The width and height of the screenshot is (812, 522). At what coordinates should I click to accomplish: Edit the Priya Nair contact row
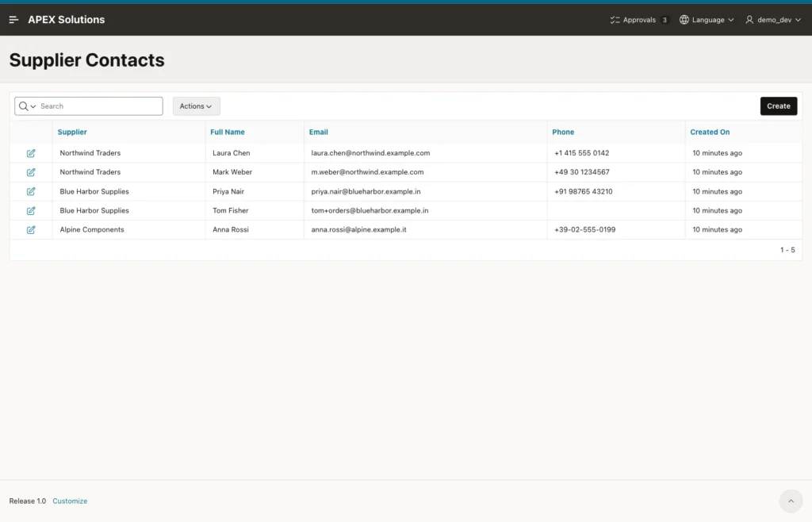[31, 192]
